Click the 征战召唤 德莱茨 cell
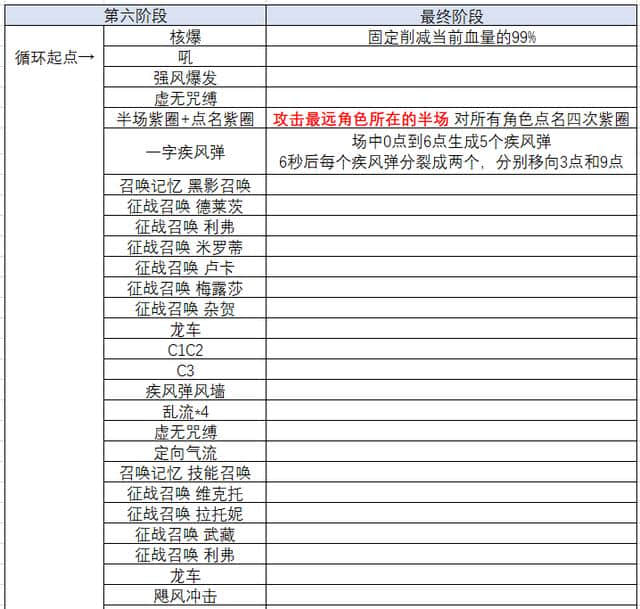 point(185,206)
